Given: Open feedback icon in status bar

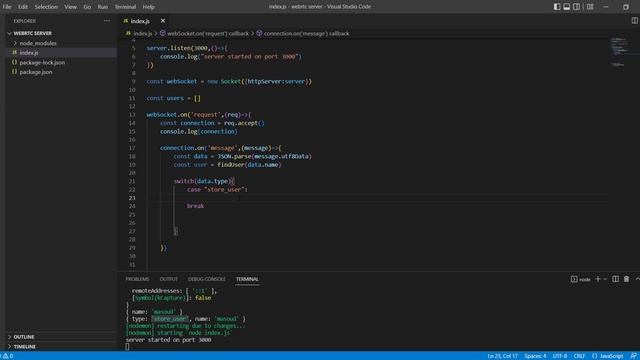Looking at the screenshot, I should 633,356.
